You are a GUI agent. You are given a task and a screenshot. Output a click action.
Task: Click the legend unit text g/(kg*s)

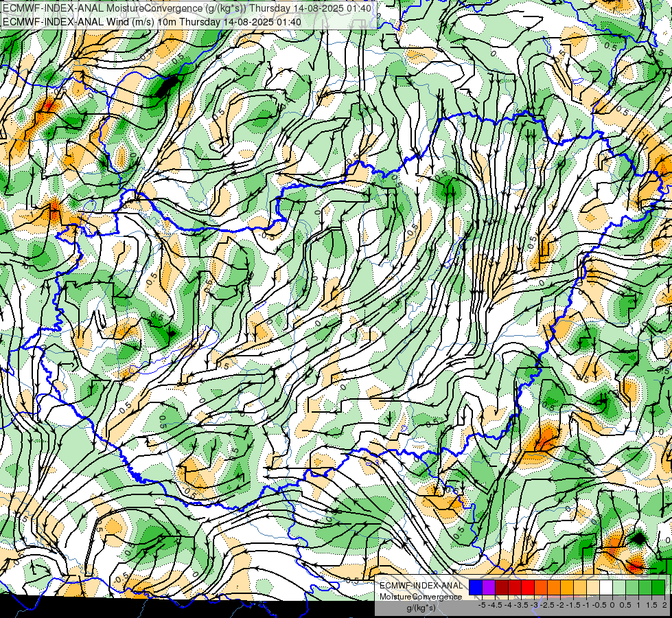point(421,608)
